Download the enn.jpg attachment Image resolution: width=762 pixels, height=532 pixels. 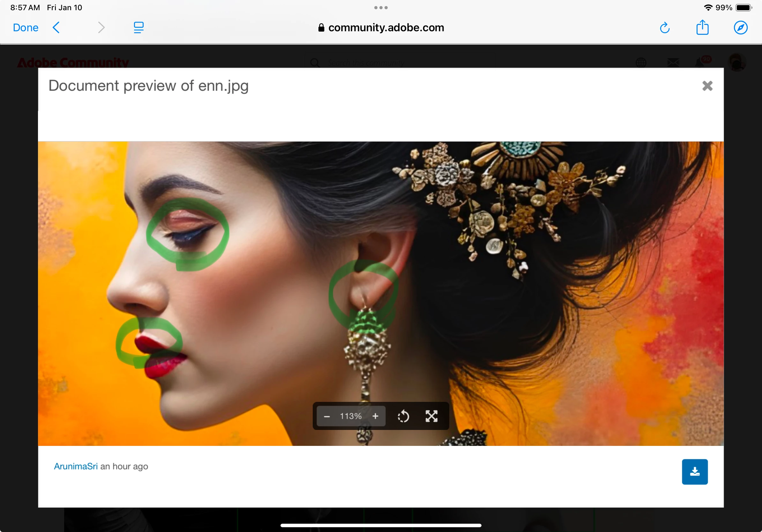[695, 472]
